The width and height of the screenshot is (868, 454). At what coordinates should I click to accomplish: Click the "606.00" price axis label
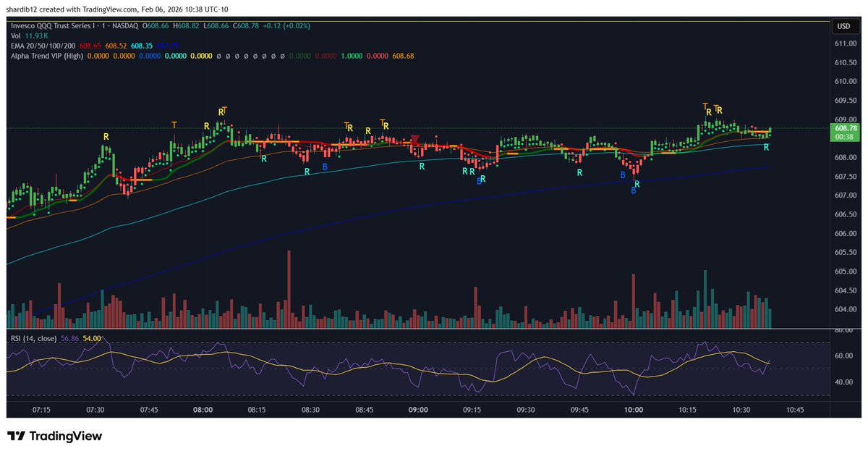click(x=846, y=233)
